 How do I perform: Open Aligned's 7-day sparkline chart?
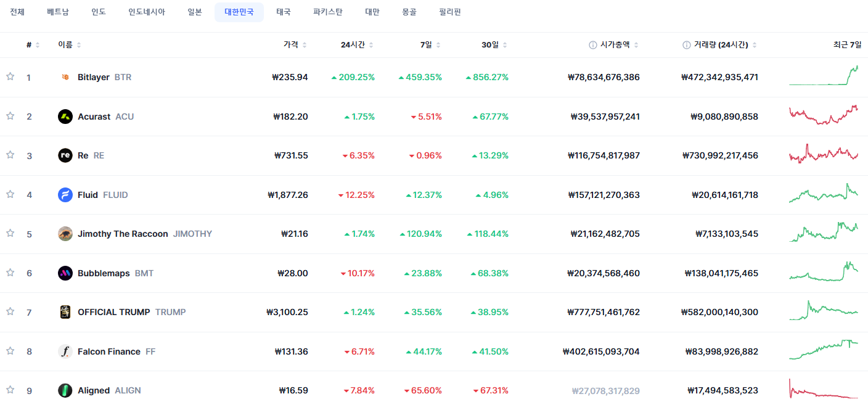click(824, 388)
